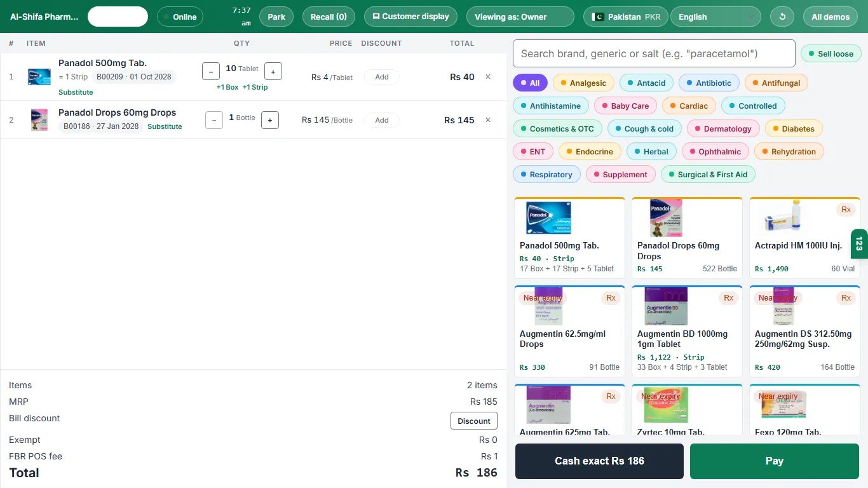Add Augmentin BD 1000mg Tablet product card
Image resolution: width=868 pixels, height=488 pixels.
(687, 330)
